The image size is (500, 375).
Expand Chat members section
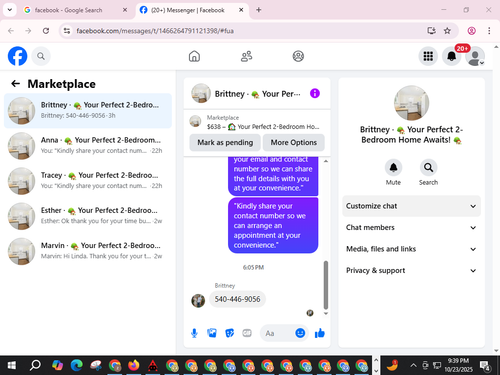[x=411, y=227]
